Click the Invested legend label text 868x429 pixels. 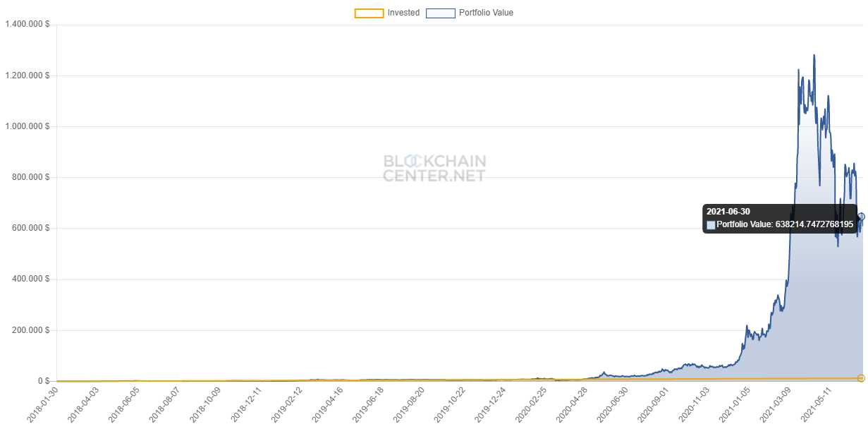pyautogui.click(x=403, y=13)
